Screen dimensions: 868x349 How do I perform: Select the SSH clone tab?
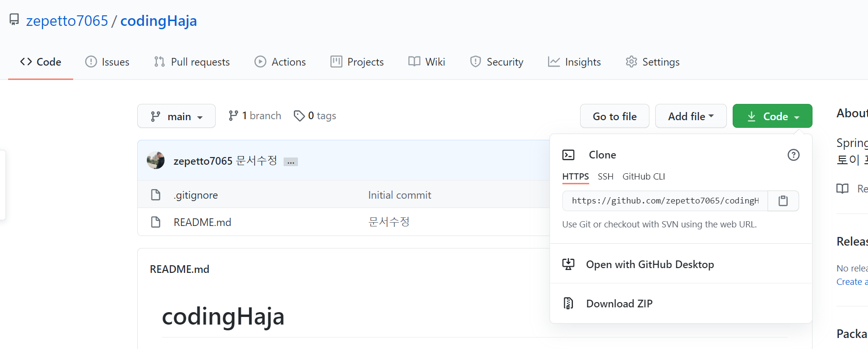coord(605,177)
